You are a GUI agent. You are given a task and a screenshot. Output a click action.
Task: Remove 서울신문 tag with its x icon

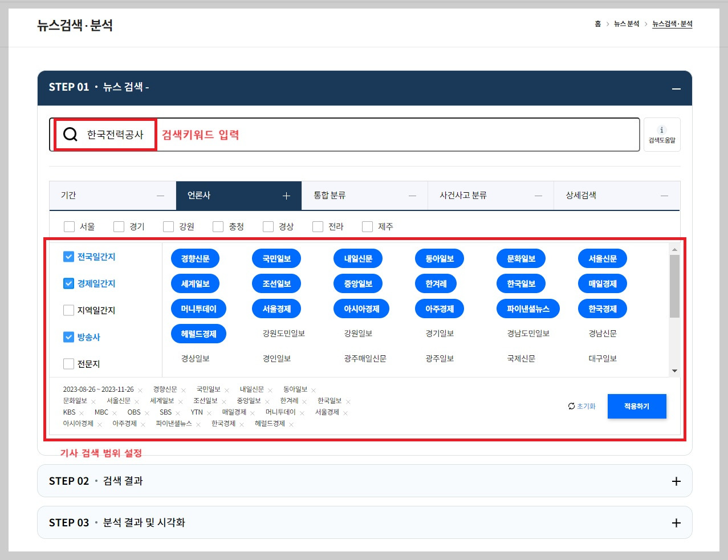point(137,402)
